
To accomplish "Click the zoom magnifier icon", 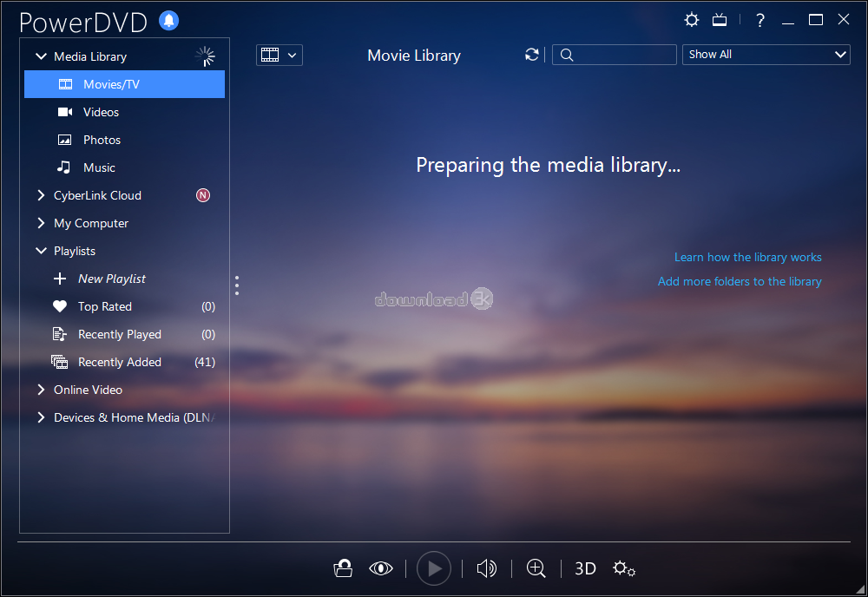I will pyautogui.click(x=536, y=568).
